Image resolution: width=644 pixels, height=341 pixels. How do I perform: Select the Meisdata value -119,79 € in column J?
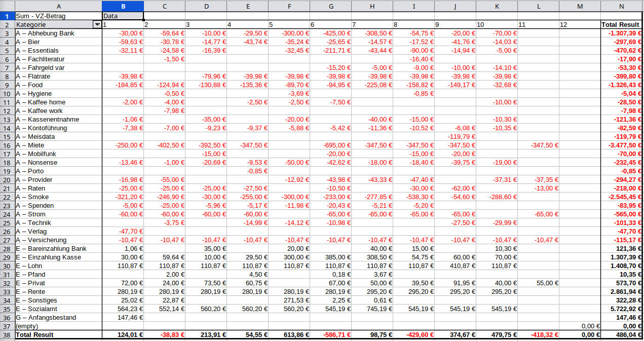click(455, 137)
